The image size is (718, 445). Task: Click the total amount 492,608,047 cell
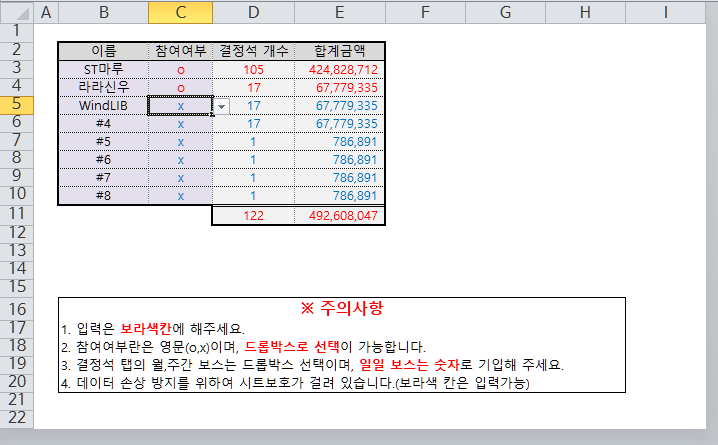point(340,215)
